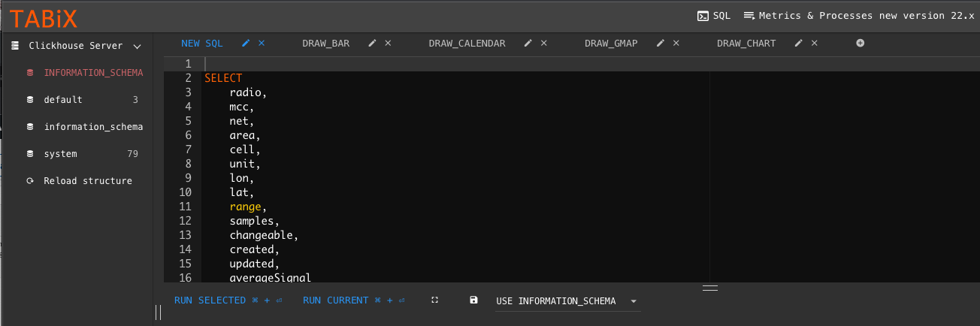Click database icon next to system
This screenshot has height=326, width=980.
30,154
